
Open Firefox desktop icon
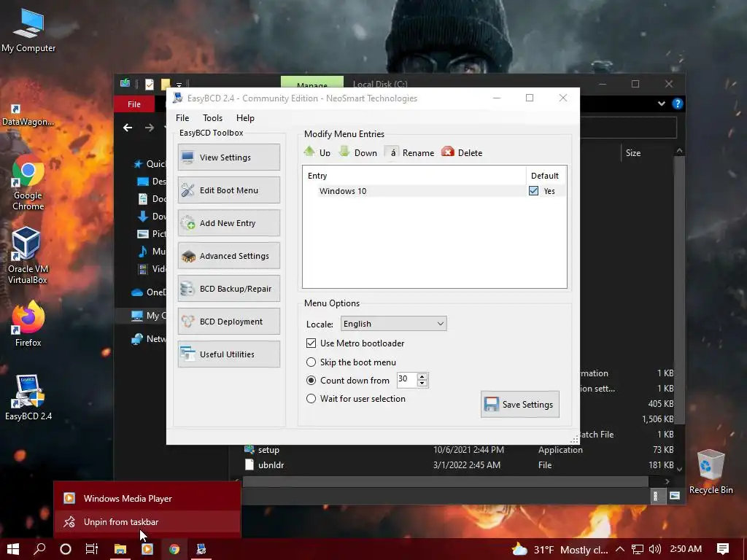pyautogui.click(x=28, y=324)
